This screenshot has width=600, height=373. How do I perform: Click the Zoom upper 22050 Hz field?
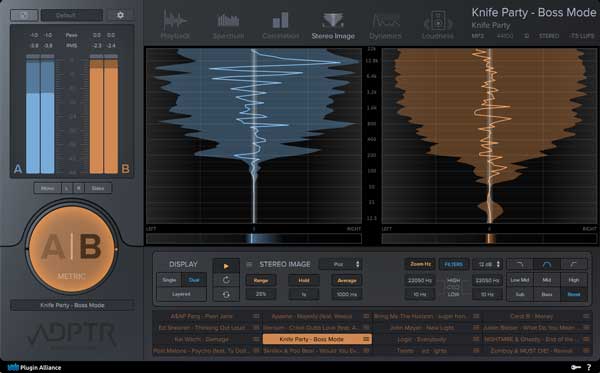420,280
